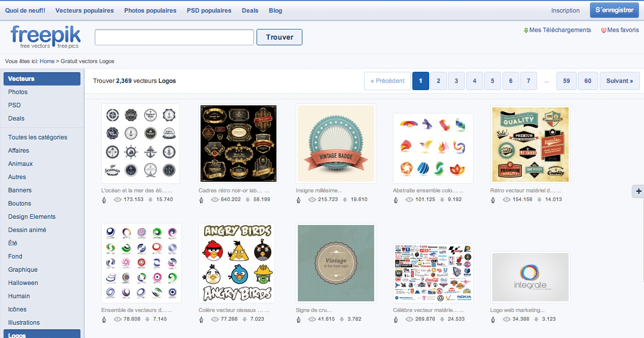Open the Vintage Badge thumbnail
Viewport: 644px width, 338px height.
tap(336, 144)
